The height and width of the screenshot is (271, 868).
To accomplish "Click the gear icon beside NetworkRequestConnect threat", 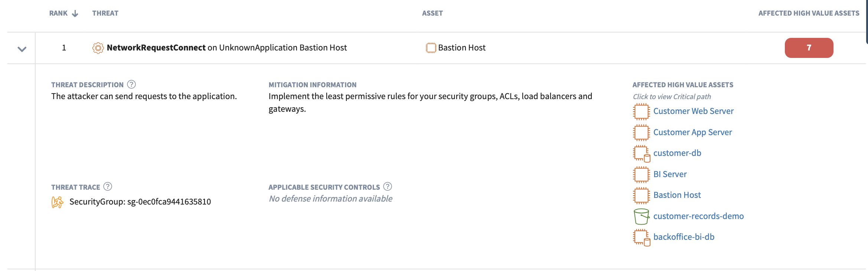I will pos(98,48).
